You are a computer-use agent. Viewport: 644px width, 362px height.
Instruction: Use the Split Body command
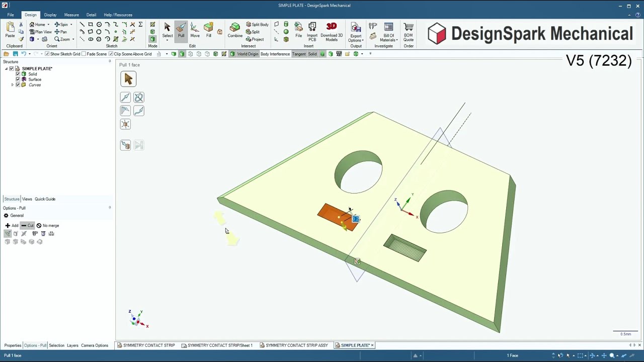click(x=257, y=24)
